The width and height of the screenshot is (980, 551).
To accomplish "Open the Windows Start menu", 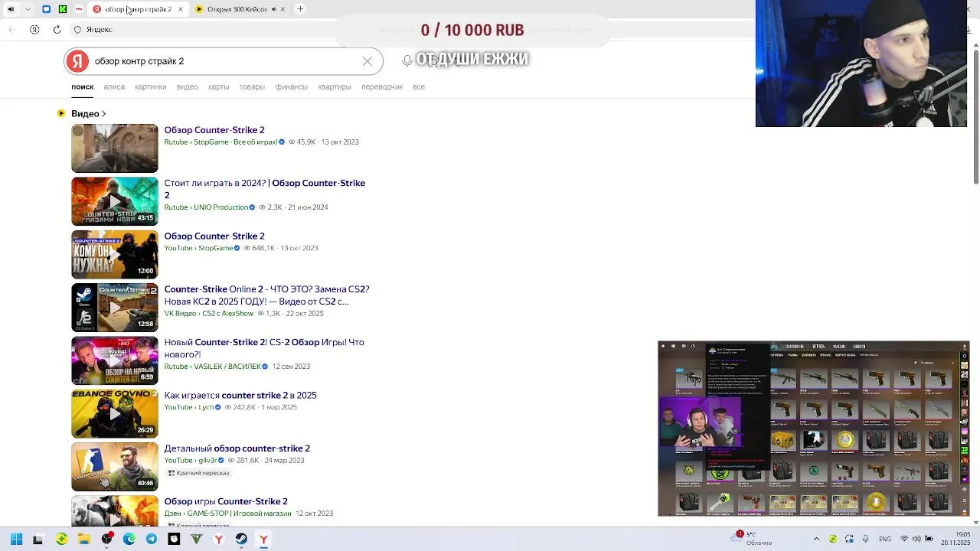I will point(16,540).
